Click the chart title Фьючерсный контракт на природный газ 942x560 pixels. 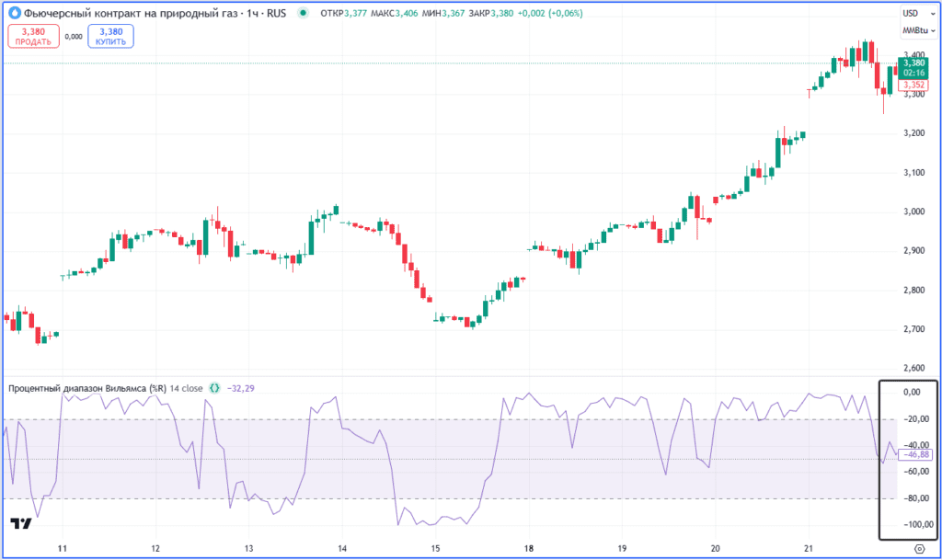tap(131, 13)
